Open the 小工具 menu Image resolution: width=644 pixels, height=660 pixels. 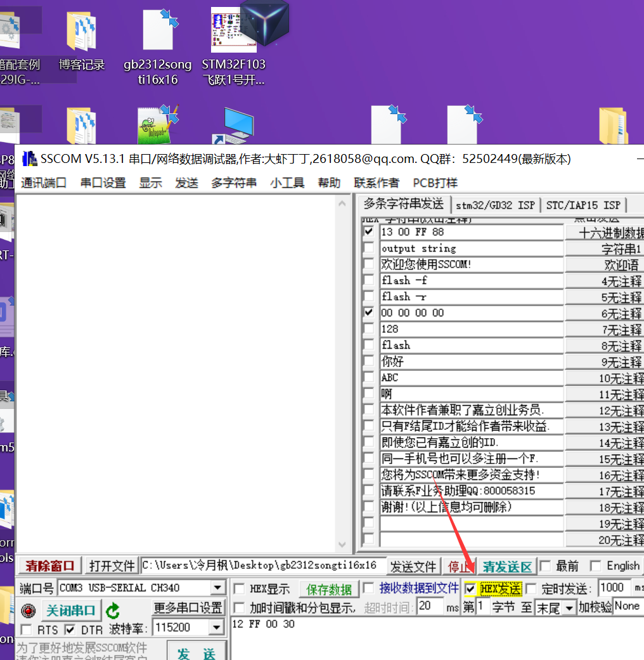tap(287, 183)
